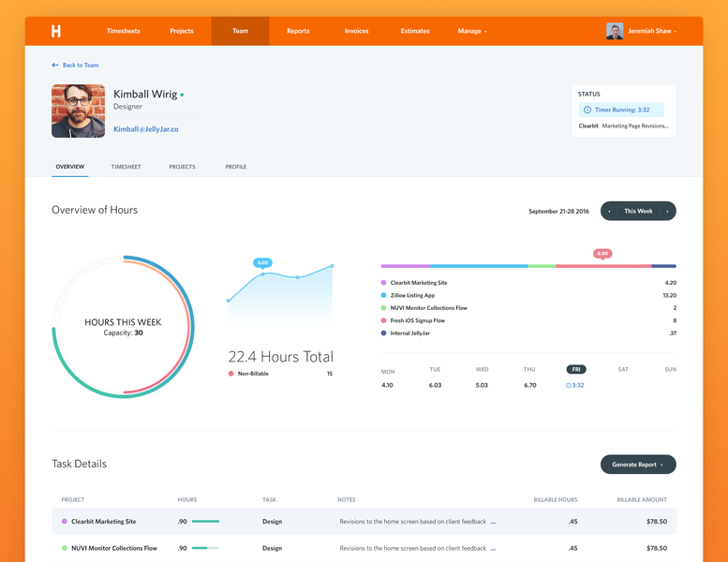This screenshot has width=728, height=562.
Task: Click the Non-Billable red legend dot
Action: point(230,374)
